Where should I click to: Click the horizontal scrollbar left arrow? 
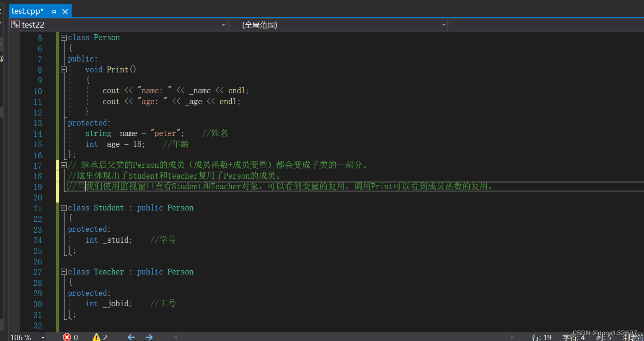175,337
